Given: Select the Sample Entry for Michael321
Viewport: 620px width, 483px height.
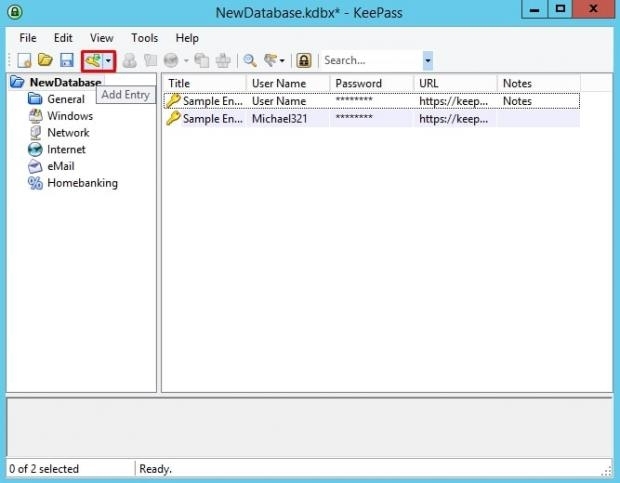Looking at the screenshot, I should coord(372,119).
